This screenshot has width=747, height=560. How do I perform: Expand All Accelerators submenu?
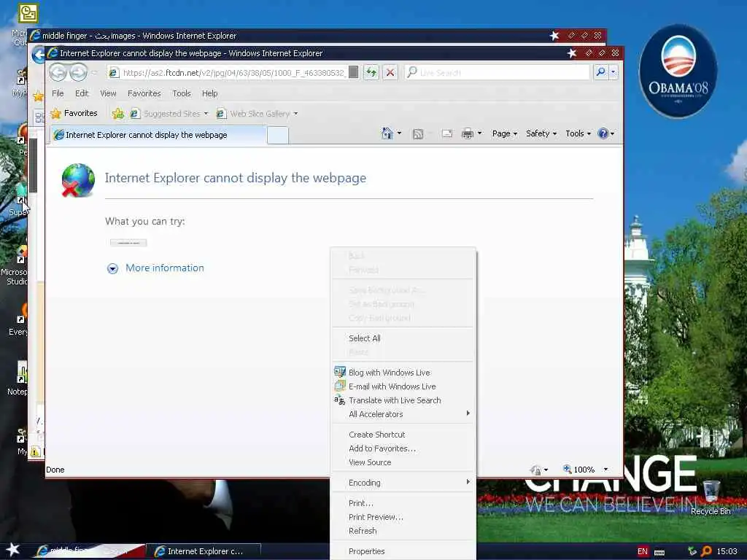pos(403,414)
